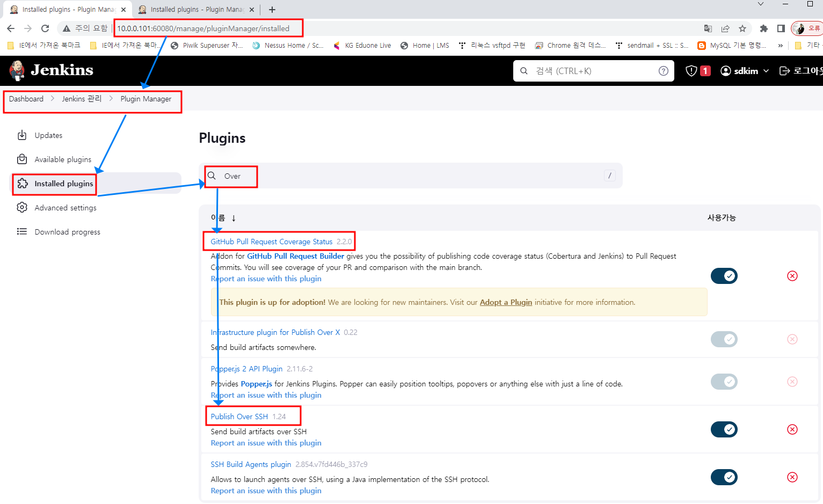This screenshot has height=504, width=823.
Task: Click the Available plugins bag icon
Action: point(22,159)
